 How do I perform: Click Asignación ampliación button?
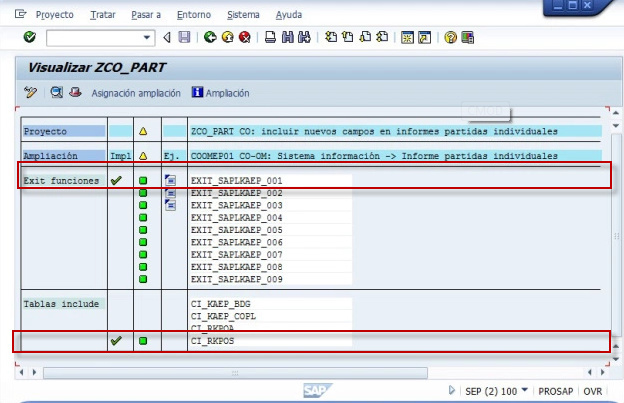tap(136, 93)
